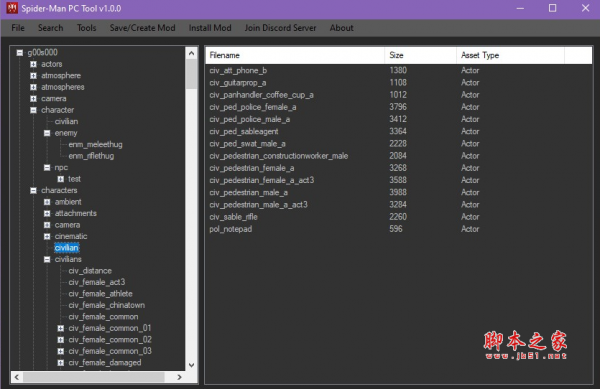Expand the civ_female_damaged node

click(x=61, y=363)
